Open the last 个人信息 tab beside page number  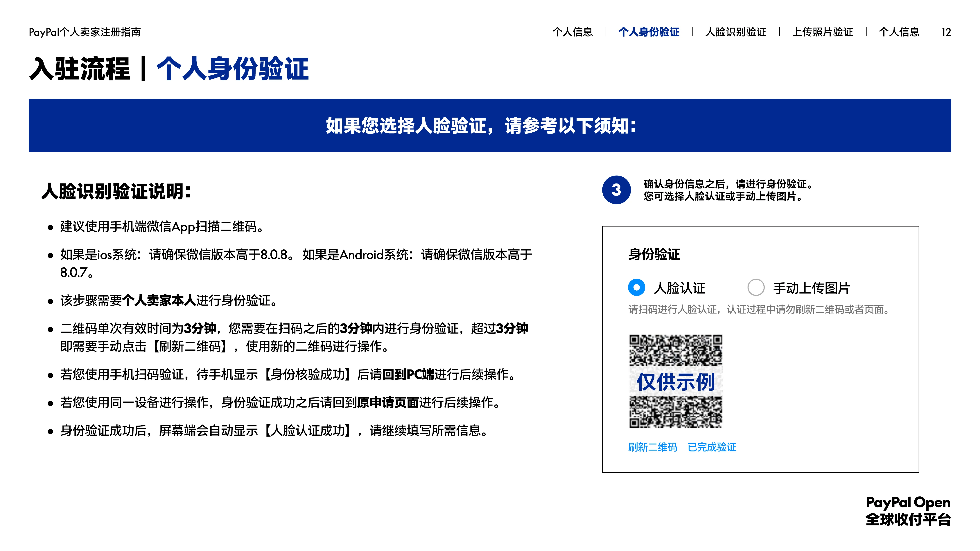click(899, 32)
